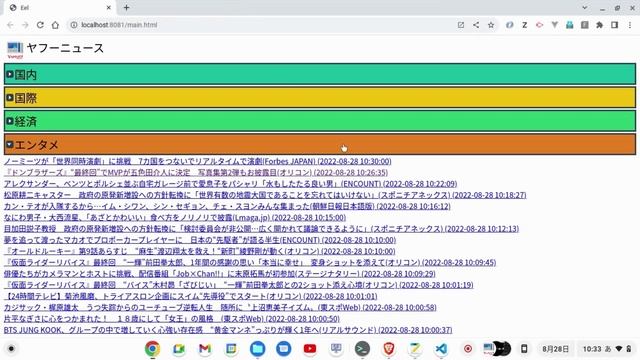The image size is (640, 360).
Task: Launch Brave browser from the shelf
Action: point(389,349)
